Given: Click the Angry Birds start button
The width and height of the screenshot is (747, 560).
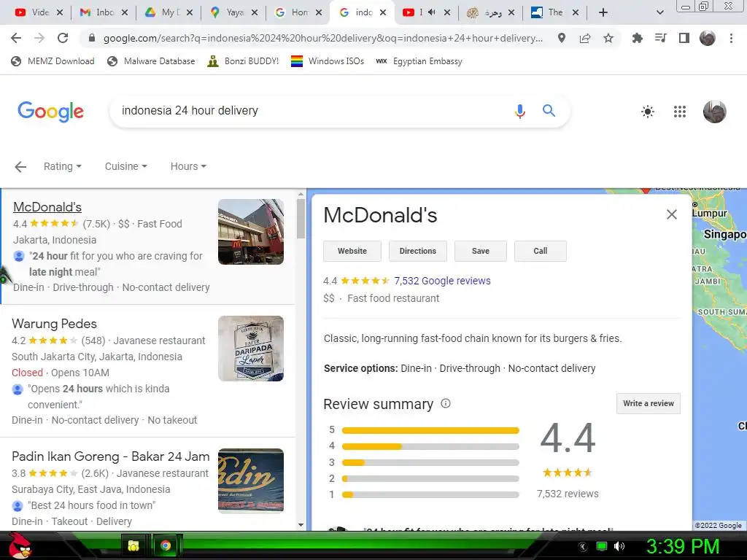Looking at the screenshot, I should point(19,545).
